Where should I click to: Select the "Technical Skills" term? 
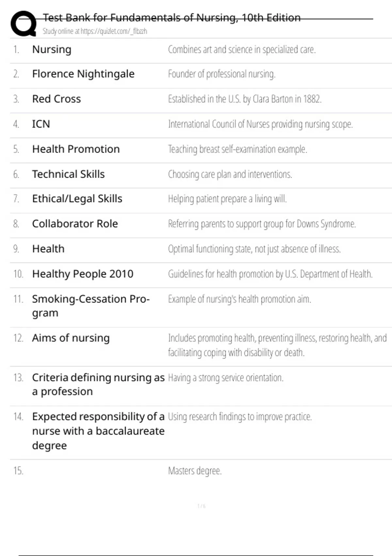[68, 174]
